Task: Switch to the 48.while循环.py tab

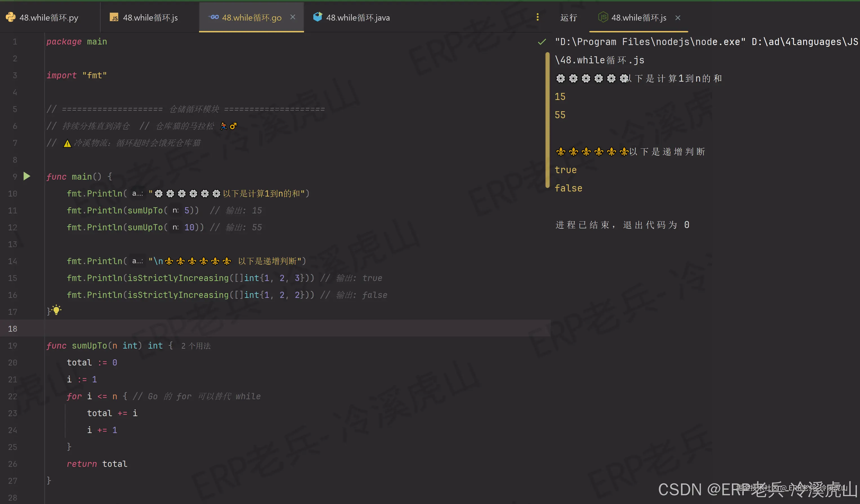Action: coord(48,18)
